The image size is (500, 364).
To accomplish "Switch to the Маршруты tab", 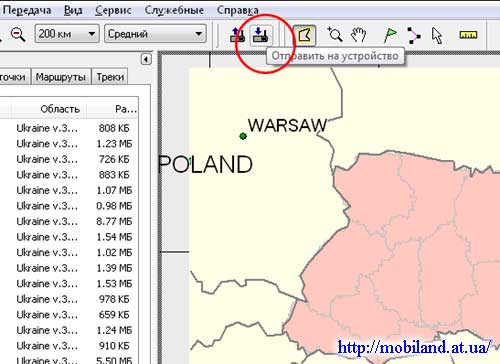I will 61,77.
